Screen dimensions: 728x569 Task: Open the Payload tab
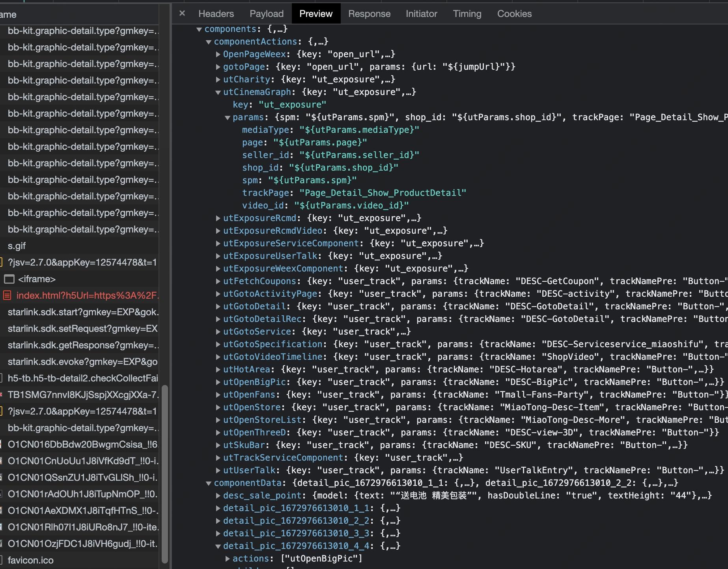tap(266, 14)
